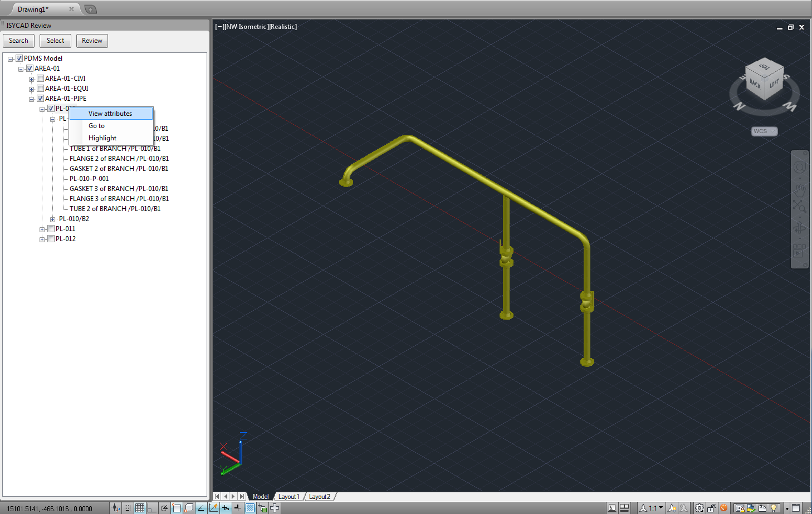812x514 pixels.
Task: Toggle annotation visibility icon
Action: pos(672,508)
